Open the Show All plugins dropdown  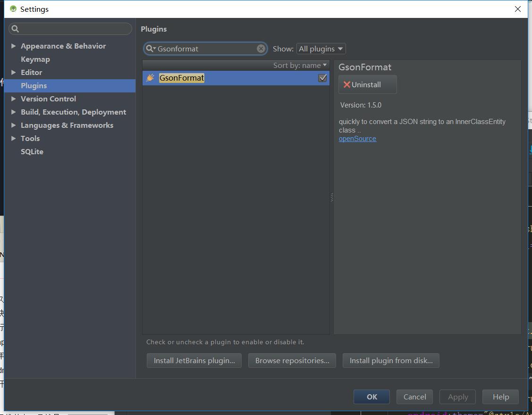click(x=321, y=49)
